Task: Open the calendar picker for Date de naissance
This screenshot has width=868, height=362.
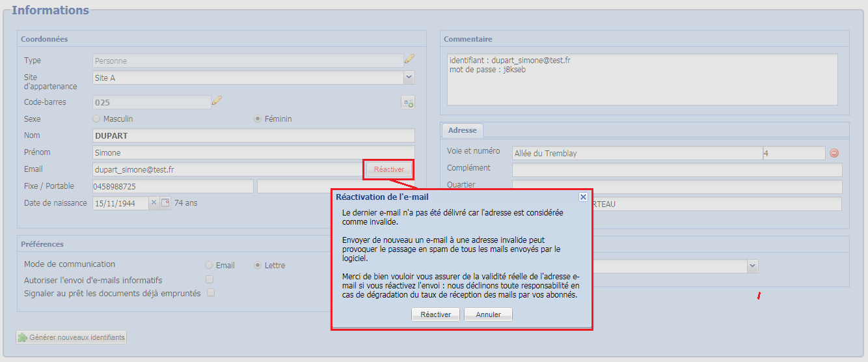Action: 165,203
